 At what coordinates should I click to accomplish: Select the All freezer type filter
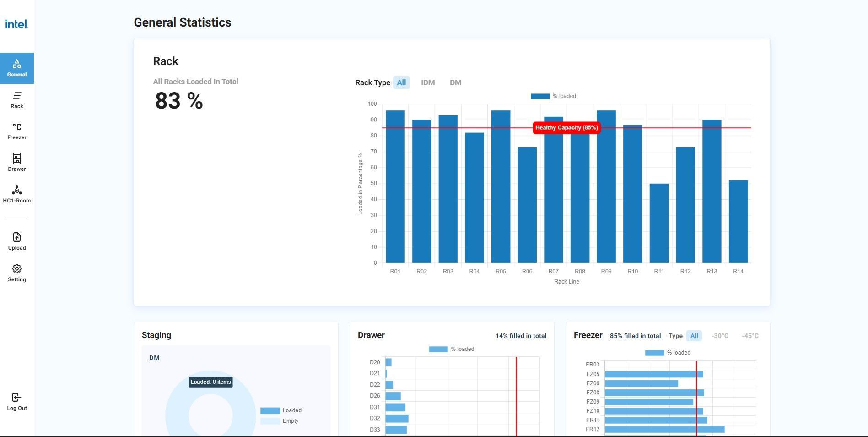pyautogui.click(x=694, y=336)
